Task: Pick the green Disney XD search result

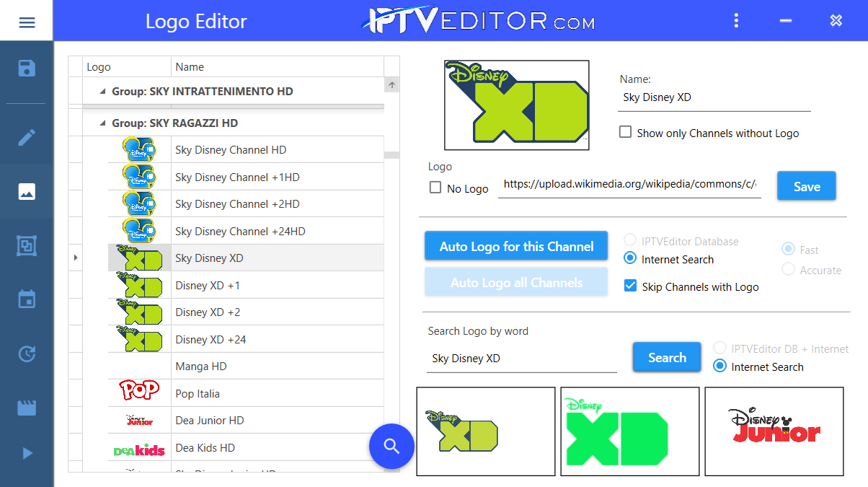Action: (x=630, y=431)
